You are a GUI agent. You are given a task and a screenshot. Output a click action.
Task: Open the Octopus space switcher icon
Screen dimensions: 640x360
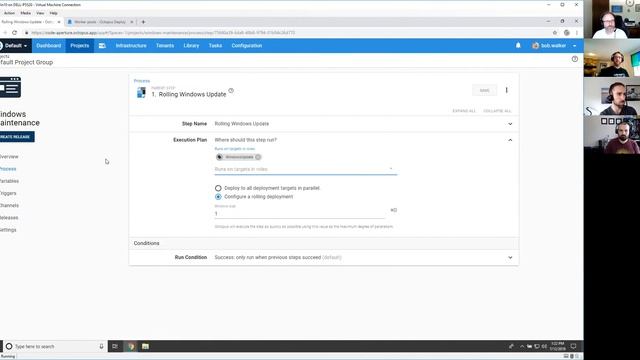point(1,46)
